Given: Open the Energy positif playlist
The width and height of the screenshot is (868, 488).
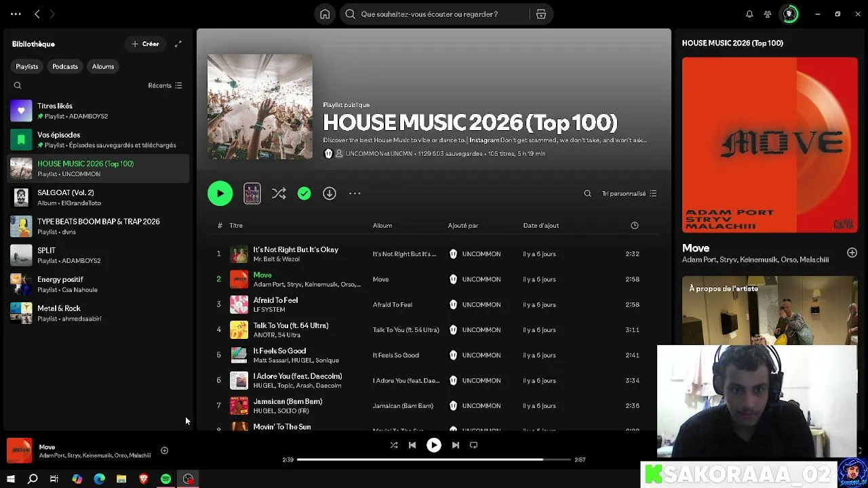Looking at the screenshot, I should pos(98,284).
